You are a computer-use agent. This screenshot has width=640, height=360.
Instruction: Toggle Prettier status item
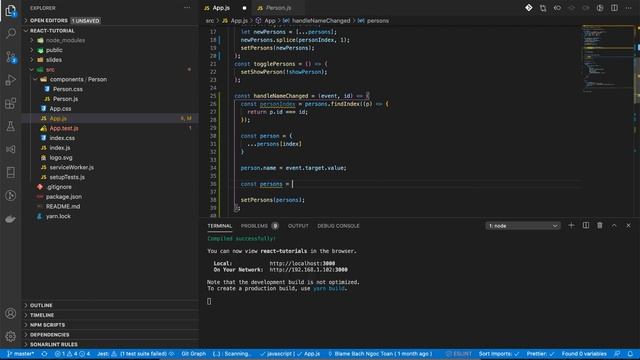tap(540, 354)
